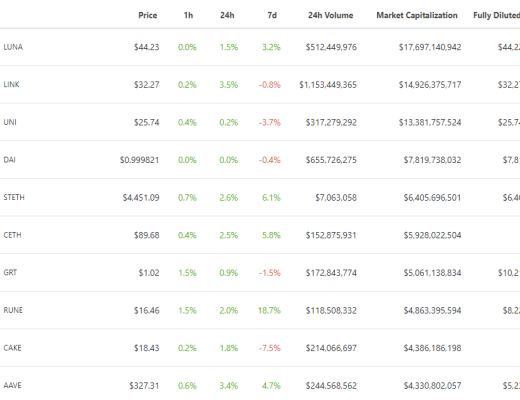This screenshot has height=400, width=520.
Task: Click AAVE 24h change 3.4%
Action: pos(229,386)
